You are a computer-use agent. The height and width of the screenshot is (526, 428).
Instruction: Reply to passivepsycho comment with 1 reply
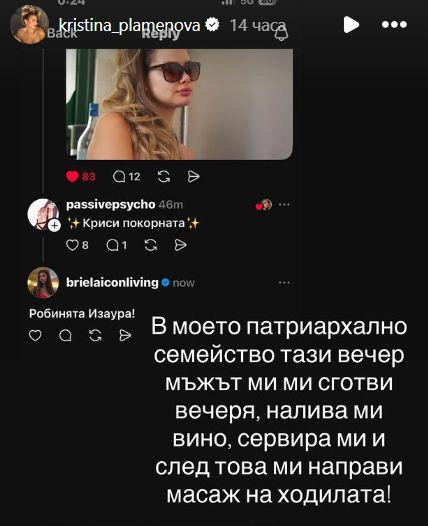[112, 246]
